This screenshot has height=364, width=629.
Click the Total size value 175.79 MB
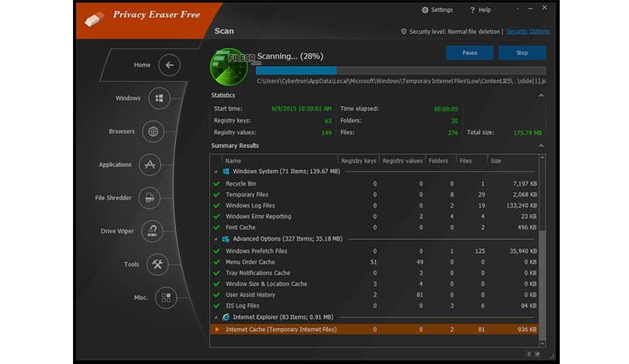527,132
